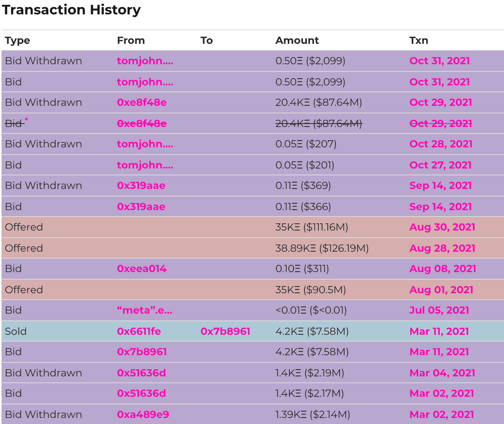Screen dimensions: 504x424
Task: Visit the "meta".e... bidder profile
Action: point(144,310)
